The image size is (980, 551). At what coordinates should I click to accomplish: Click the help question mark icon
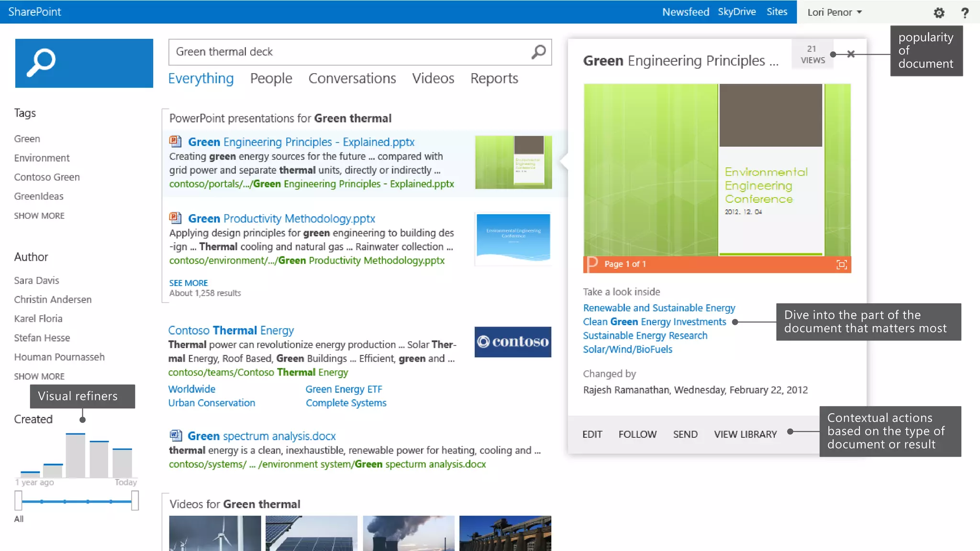click(x=965, y=12)
